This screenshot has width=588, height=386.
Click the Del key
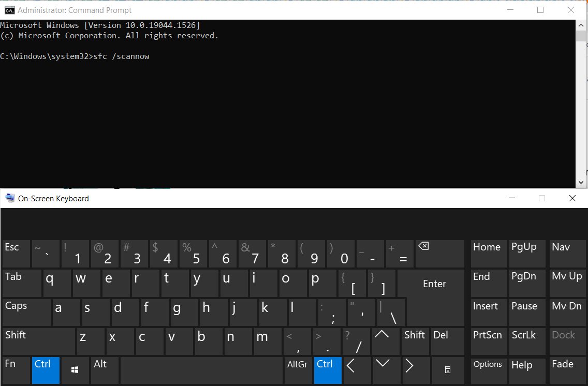[x=448, y=342]
